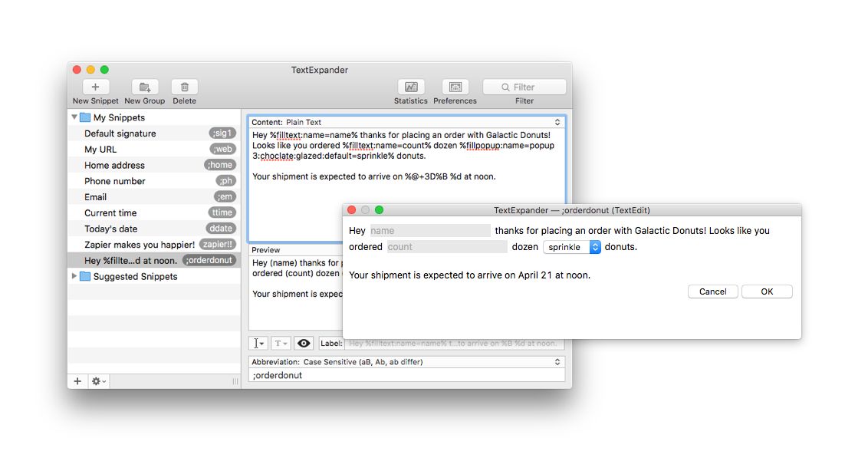Screen dimensions: 868x461
Task: Click the add plus button below snippet list
Action: tap(77, 381)
